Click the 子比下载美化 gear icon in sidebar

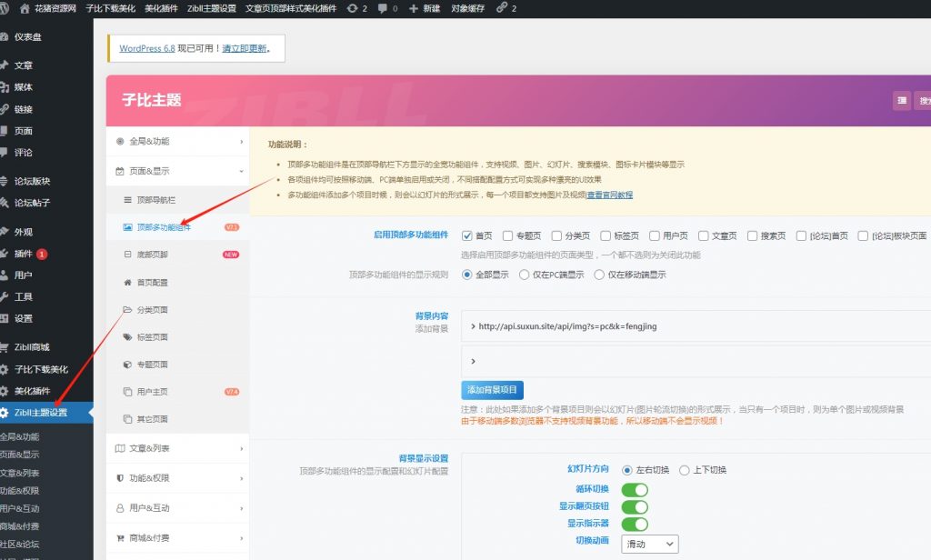click(5, 369)
